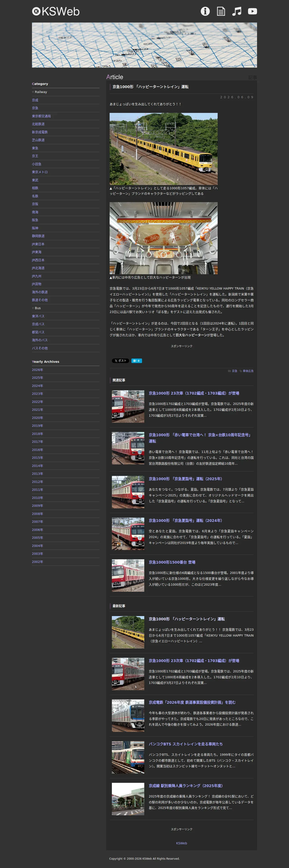Screen dimensions: 289x868
Task: Share via the X ポスト button
Action: 120,361
